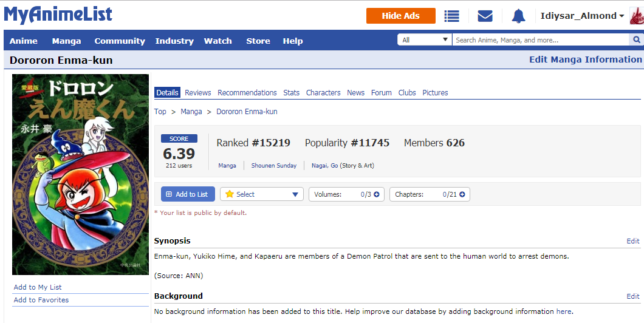Open the Help menu
Image resolution: width=644 pixels, height=323 pixels.
[x=292, y=41]
